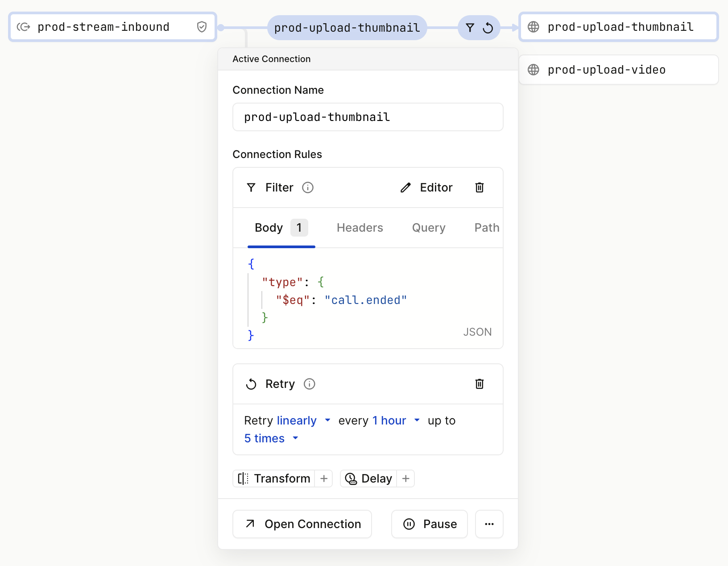The width and height of the screenshot is (728, 566).
Task: Click the "type" key in JSON filter
Action: coord(282,282)
